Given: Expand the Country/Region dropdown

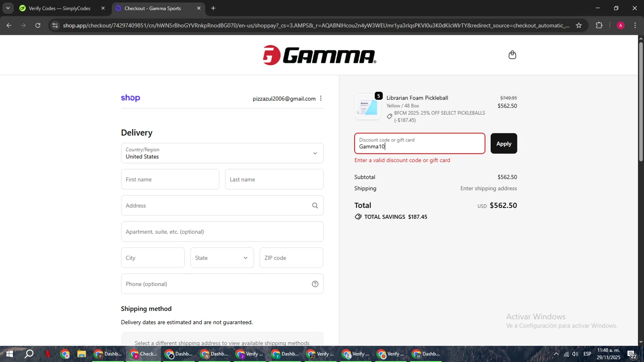Looking at the screenshot, I should point(222,153).
